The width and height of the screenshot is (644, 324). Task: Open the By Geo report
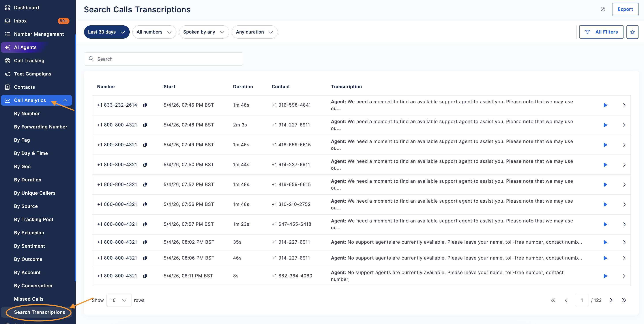pos(22,167)
